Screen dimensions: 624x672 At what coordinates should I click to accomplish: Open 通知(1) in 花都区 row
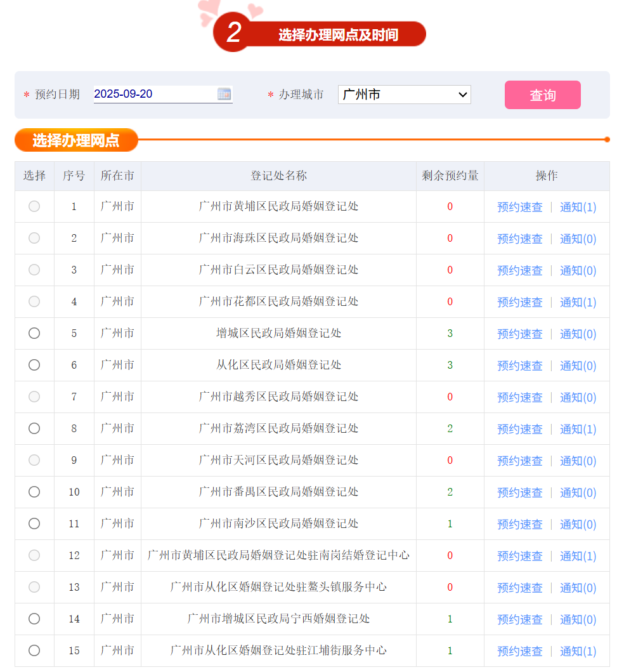pyautogui.click(x=578, y=302)
